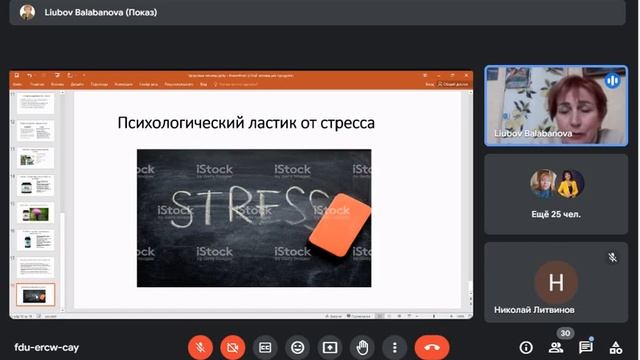This screenshot has width=640, height=360.
Task: Click the speaking indicator on Liubov's tile
Action: [612, 80]
